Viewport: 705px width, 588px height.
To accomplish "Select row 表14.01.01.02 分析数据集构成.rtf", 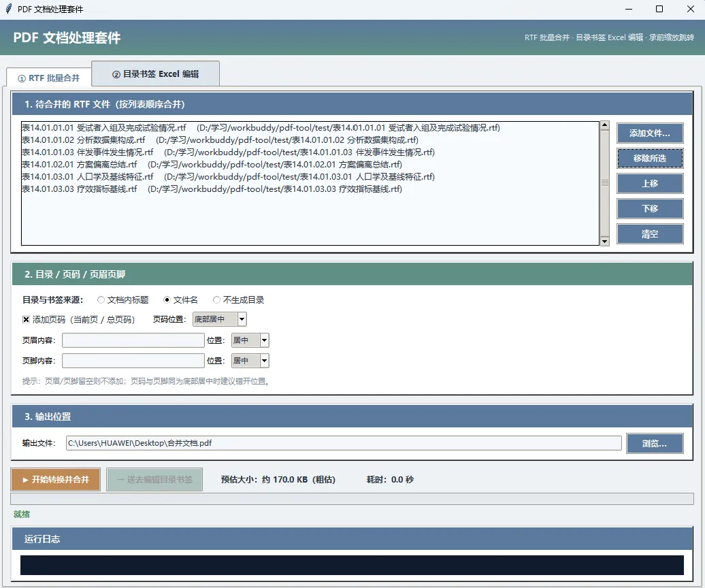I will (x=310, y=140).
